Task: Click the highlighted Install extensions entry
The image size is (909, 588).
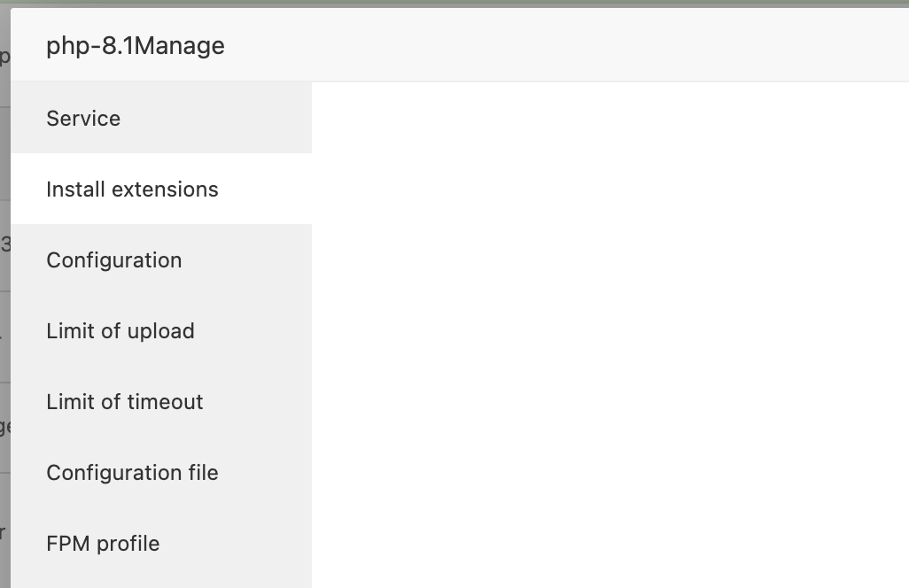Action: point(132,190)
